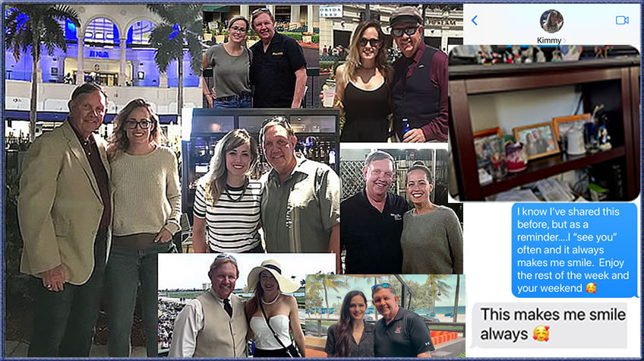The image size is (644, 361).
Task: Tap the emoji ending the blue message
Action: point(591,288)
